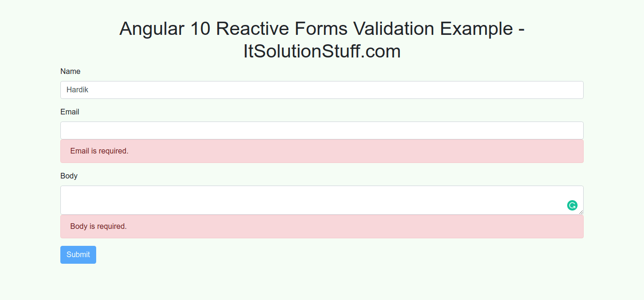Screen dimensions: 644x300
Task: Place cursor in the Body textarea
Action: coord(311,200)
